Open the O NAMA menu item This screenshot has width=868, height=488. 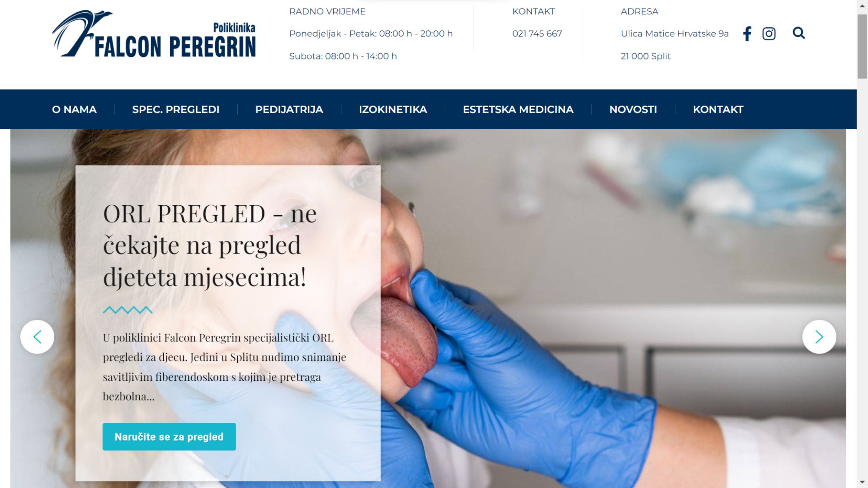click(x=74, y=109)
